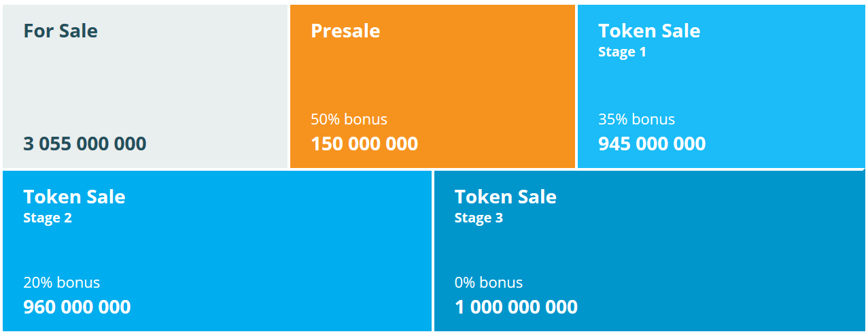Select the 960 000 000 amount
This screenshot has height=334, width=868.
click(x=77, y=307)
